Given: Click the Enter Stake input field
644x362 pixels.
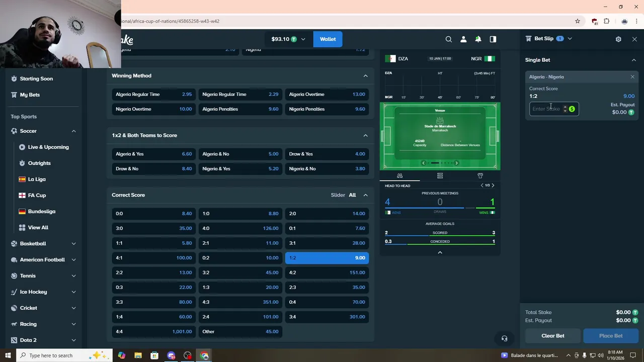Looking at the screenshot, I should [x=546, y=109].
